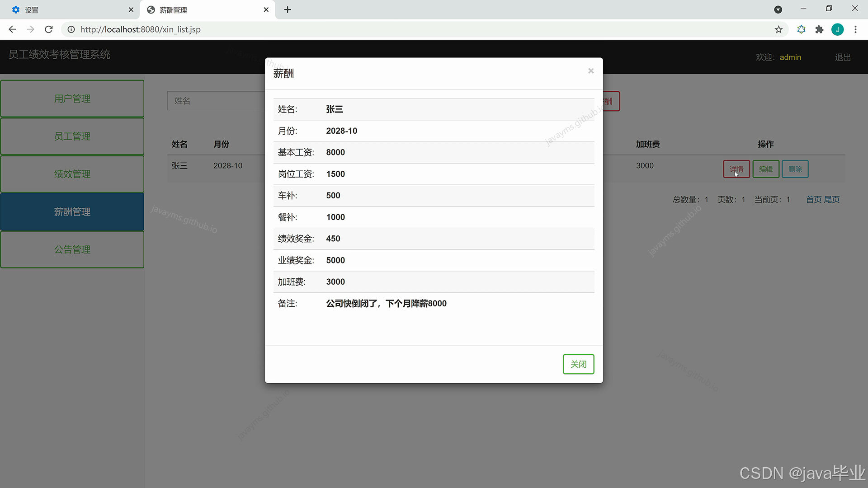The width and height of the screenshot is (868, 488).
Task: Click the 操作 column header in table
Action: (766, 144)
